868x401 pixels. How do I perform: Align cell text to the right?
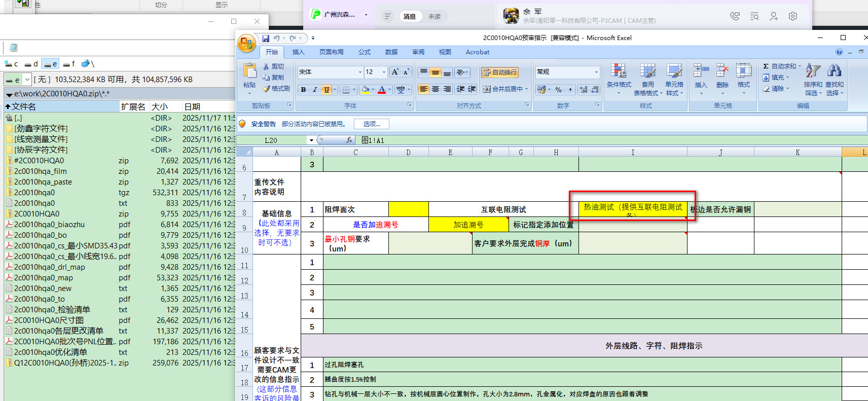point(447,89)
